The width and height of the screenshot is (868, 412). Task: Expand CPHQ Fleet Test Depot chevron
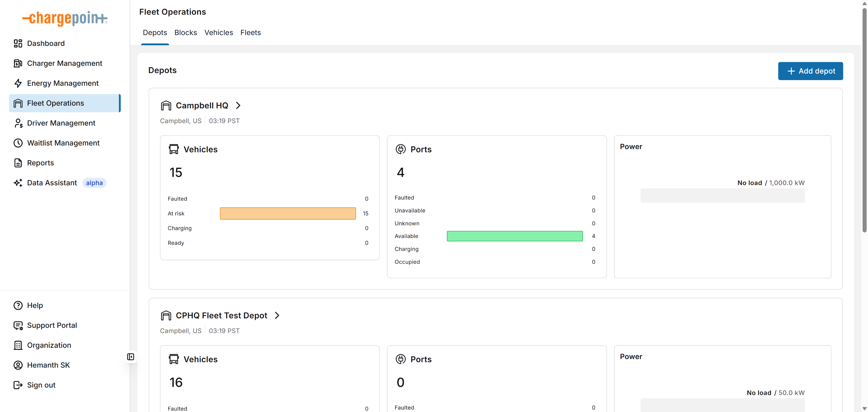point(277,316)
